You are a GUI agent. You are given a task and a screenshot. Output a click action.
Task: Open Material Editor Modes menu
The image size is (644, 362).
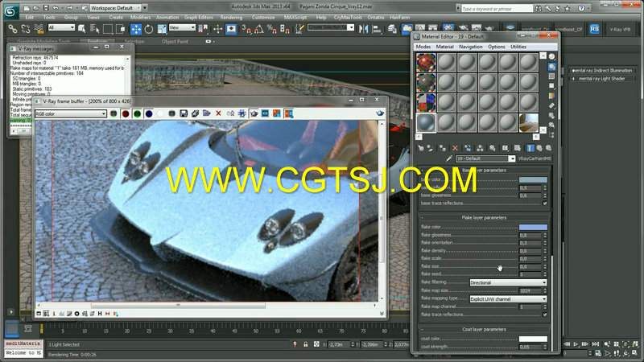click(423, 47)
